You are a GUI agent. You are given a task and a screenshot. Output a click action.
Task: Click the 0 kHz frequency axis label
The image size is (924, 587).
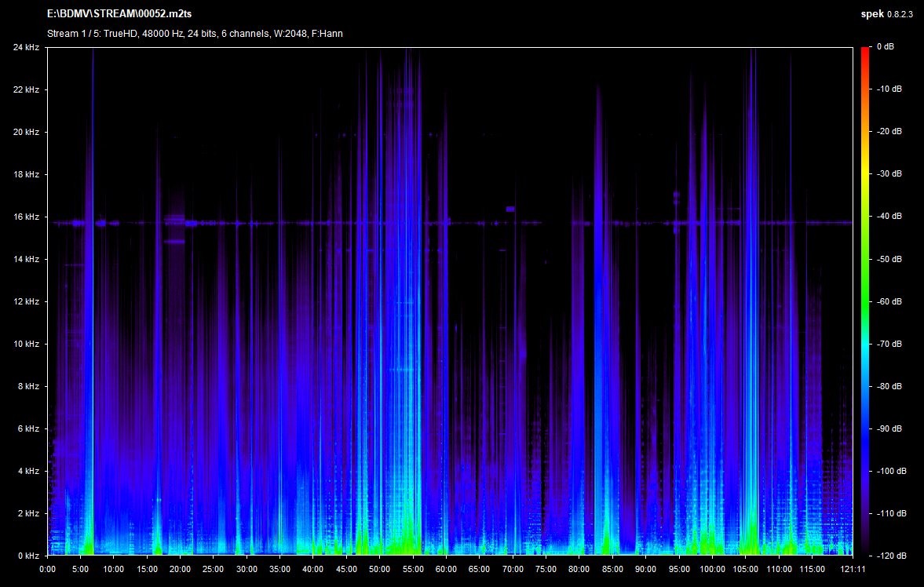pos(28,556)
